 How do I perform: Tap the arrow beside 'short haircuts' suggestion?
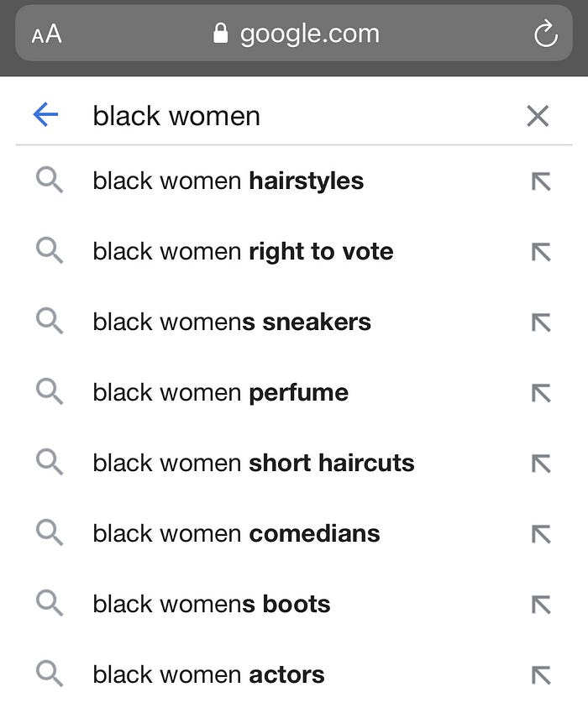click(x=541, y=464)
